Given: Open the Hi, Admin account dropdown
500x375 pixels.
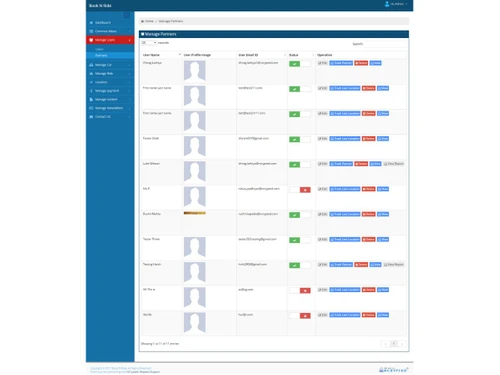Looking at the screenshot, I should 397,4.
